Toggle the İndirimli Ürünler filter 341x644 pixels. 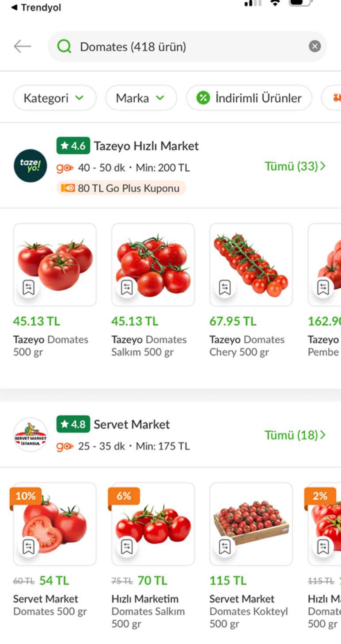click(249, 98)
